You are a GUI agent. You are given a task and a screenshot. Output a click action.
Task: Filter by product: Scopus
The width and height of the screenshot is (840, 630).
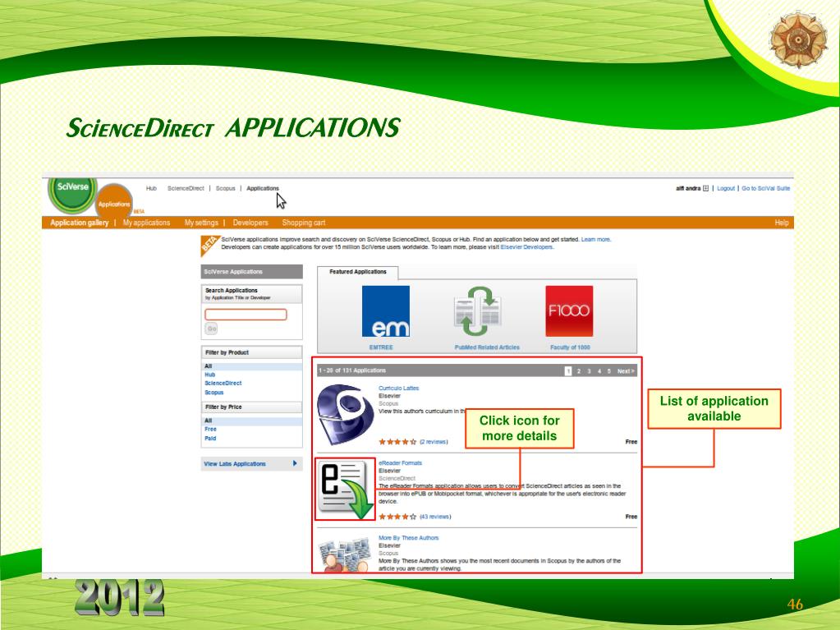point(213,393)
